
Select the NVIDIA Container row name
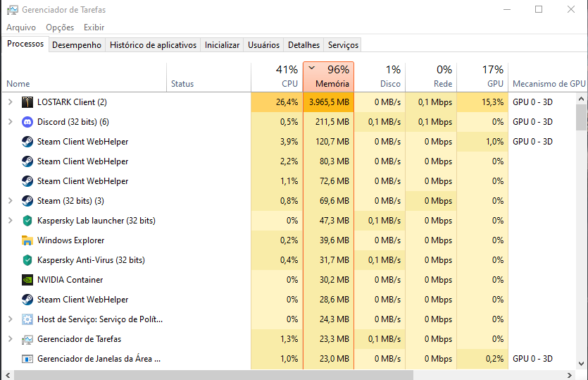70,280
